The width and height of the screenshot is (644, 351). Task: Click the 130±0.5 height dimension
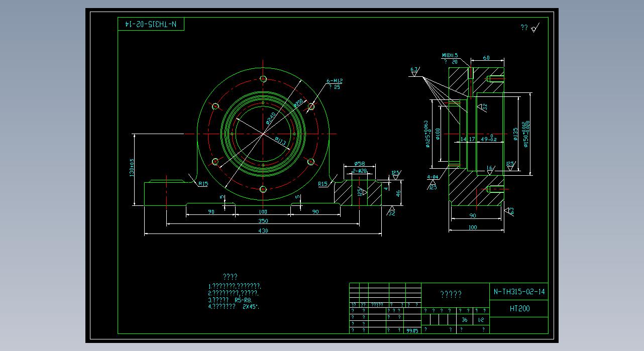pyautogui.click(x=132, y=168)
